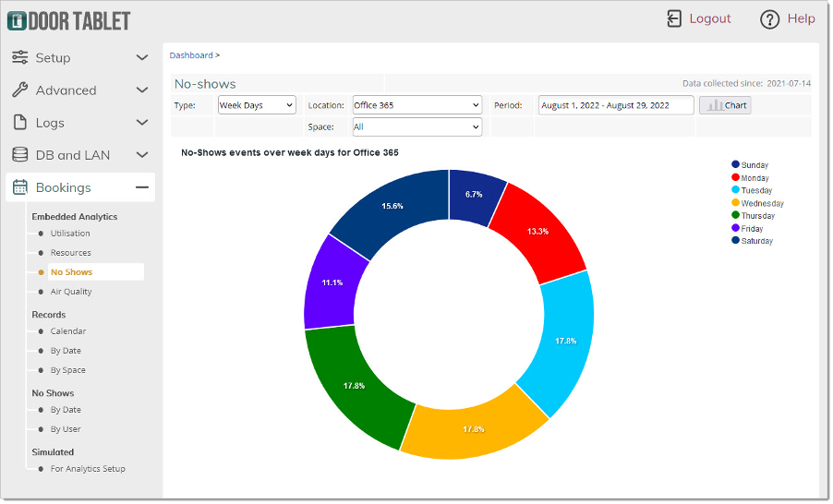The height and width of the screenshot is (504, 833).
Task: Click the Period date range field
Action: (x=616, y=105)
